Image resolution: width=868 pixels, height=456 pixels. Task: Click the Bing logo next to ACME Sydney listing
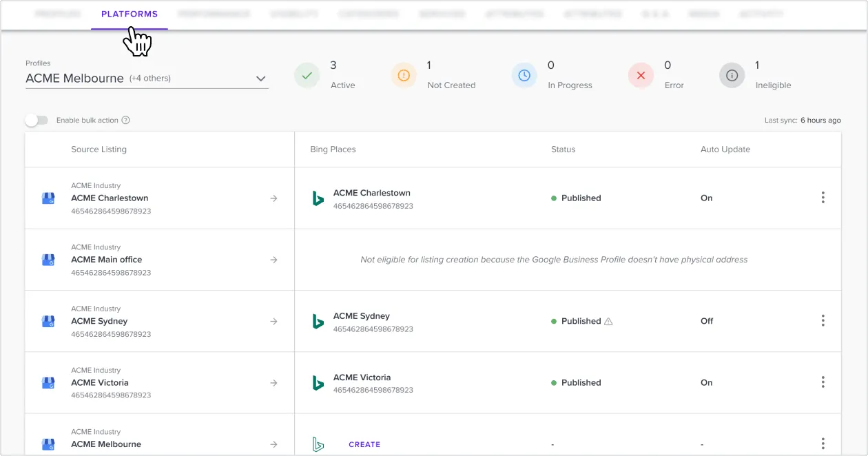coord(318,321)
